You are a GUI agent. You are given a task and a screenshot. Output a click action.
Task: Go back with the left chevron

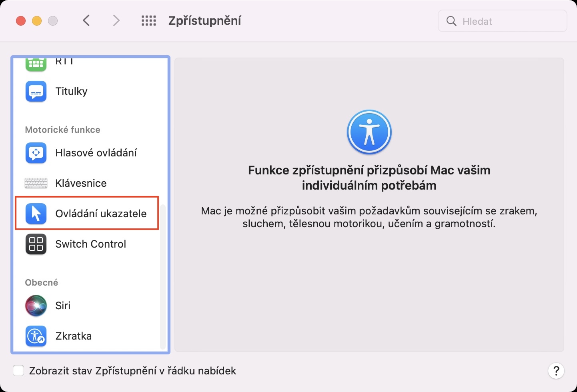86,20
